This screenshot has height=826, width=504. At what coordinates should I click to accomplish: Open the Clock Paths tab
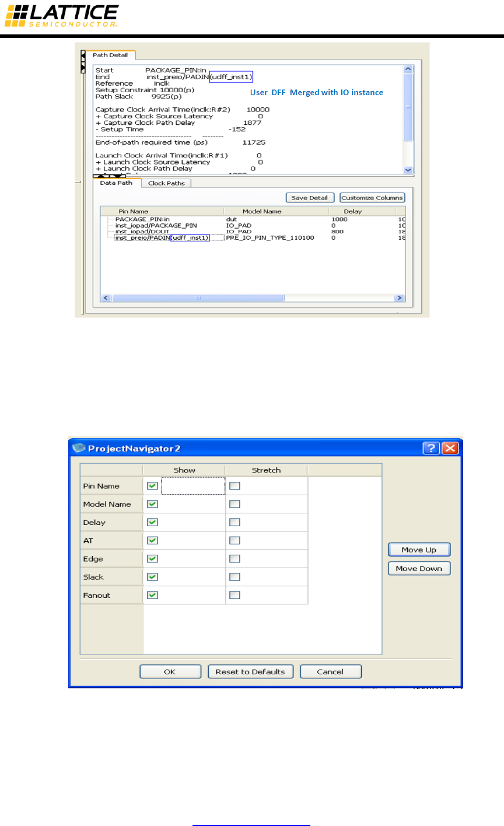[166, 183]
